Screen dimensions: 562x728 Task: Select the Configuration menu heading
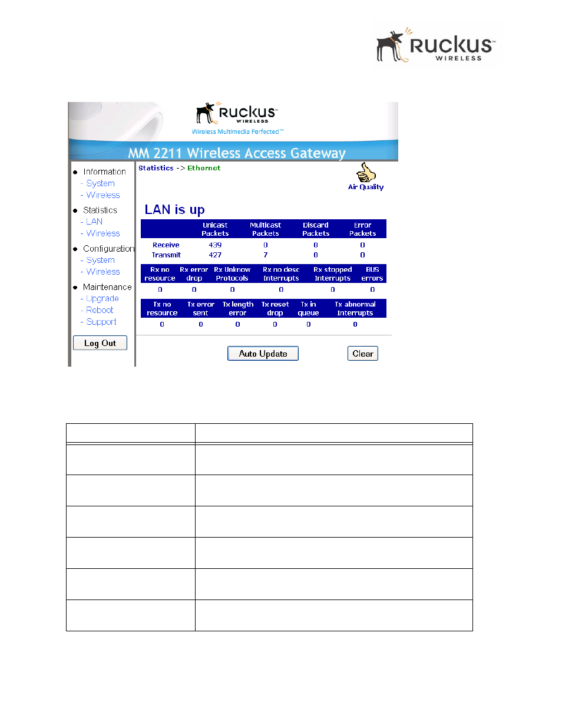[x=108, y=249]
